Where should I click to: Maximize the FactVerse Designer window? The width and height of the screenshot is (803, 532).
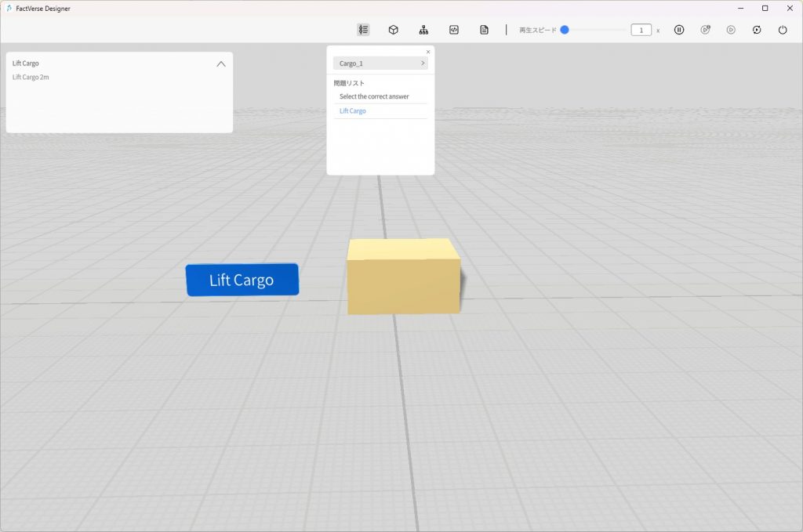[765, 8]
